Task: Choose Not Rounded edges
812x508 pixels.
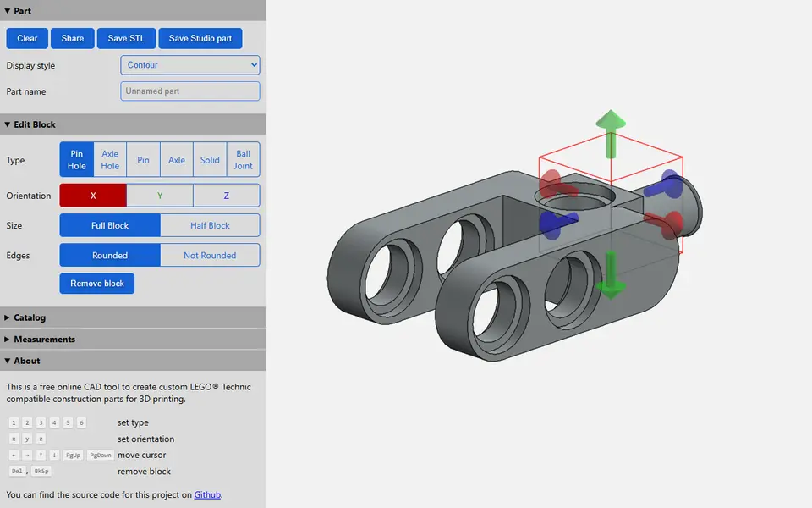Action: 210,255
